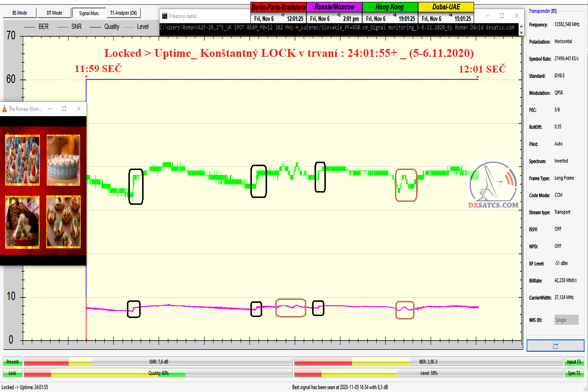The image size is (588, 392).
Task: Open the TS Analyzer (OK) tab
Action: click(x=123, y=13)
